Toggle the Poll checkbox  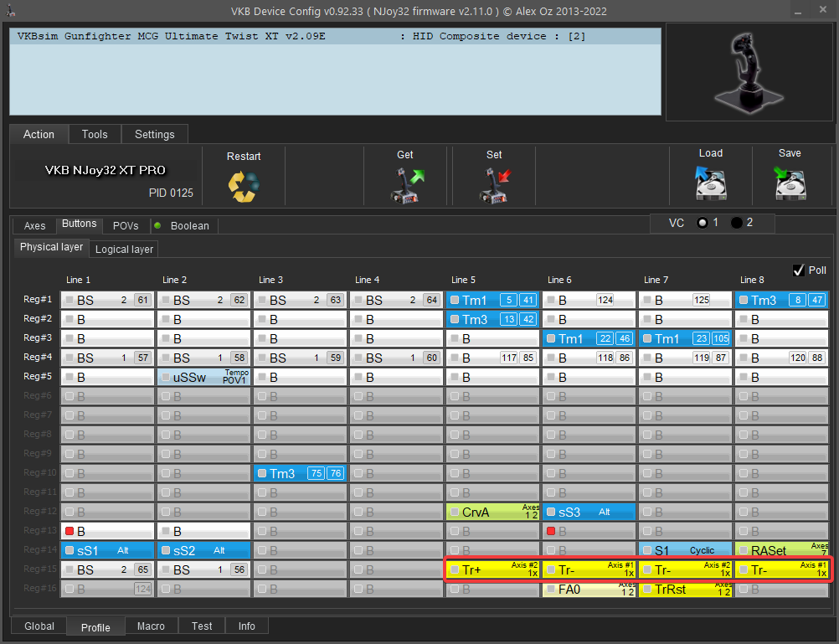pyautogui.click(x=799, y=270)
